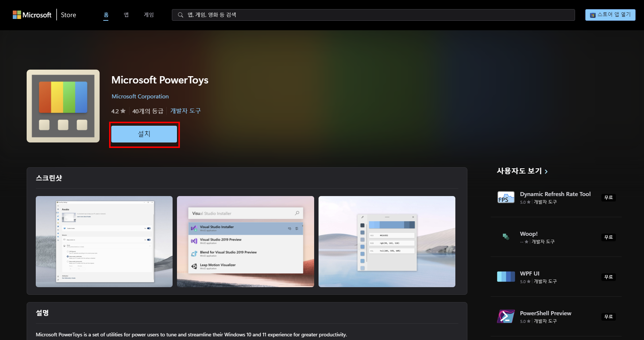Click 무료 badge for Woop!
Screen dimensions: 644x340
(x=609, y=237)
